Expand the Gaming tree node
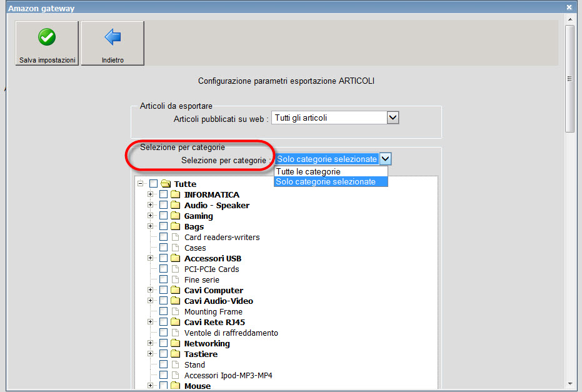 pos(150,215)
